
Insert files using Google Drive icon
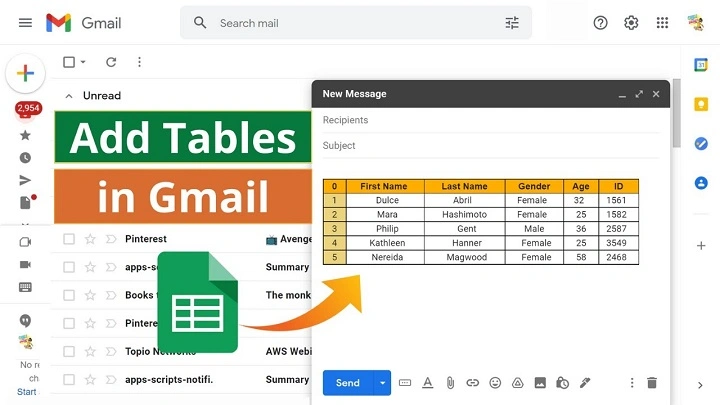tap(517, 383)
